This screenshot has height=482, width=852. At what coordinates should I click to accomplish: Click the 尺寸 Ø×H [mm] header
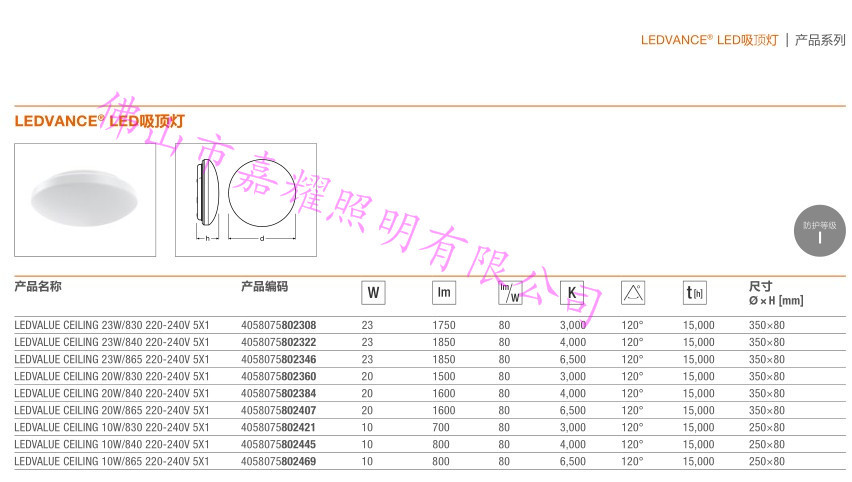[776, 293]
